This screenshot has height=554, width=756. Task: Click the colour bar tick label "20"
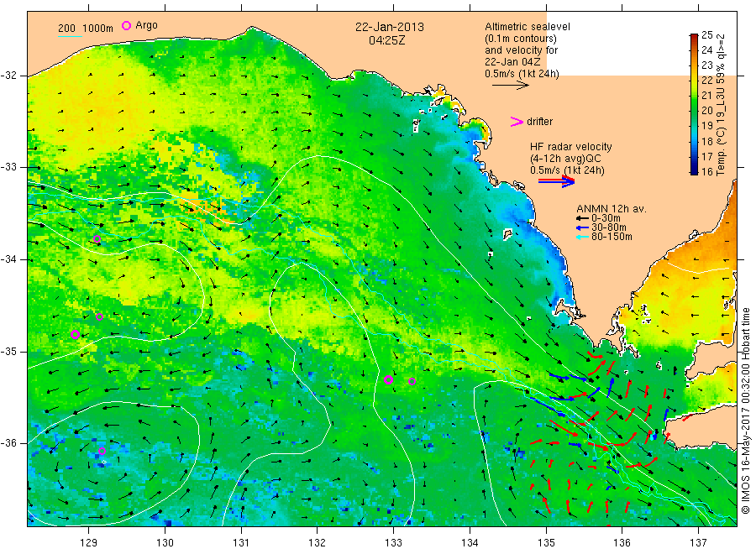pos(706,110)
